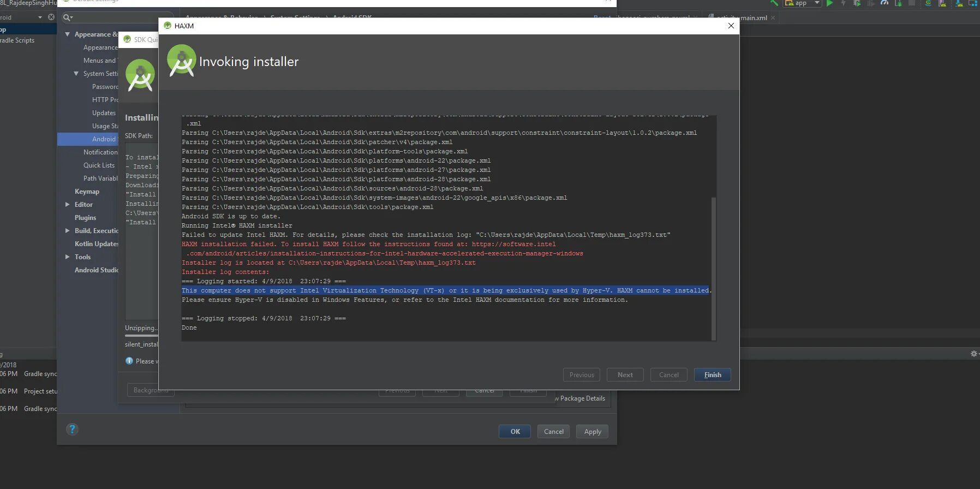
Task: Click the Stop square icon
Action: [x=912, y=3]
